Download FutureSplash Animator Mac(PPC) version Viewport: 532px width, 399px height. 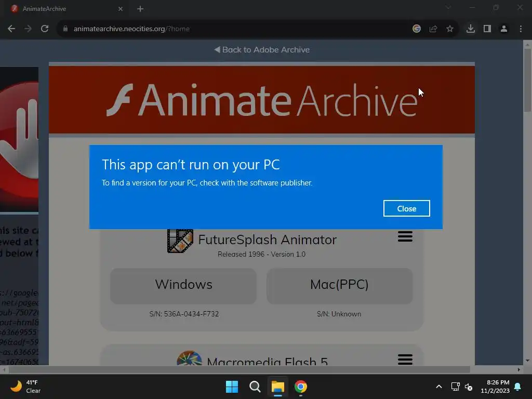[339, 285]
